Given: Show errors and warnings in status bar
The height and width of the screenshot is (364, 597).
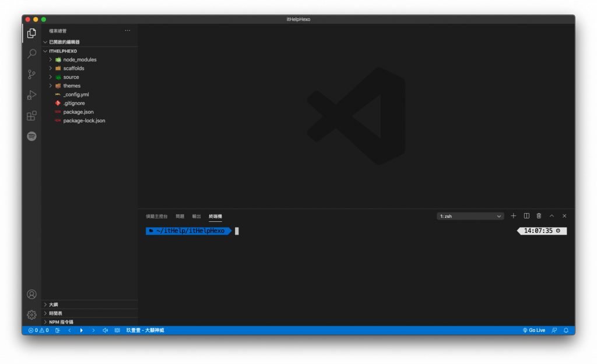Looking at the screenshot, I should coord(38,330).
